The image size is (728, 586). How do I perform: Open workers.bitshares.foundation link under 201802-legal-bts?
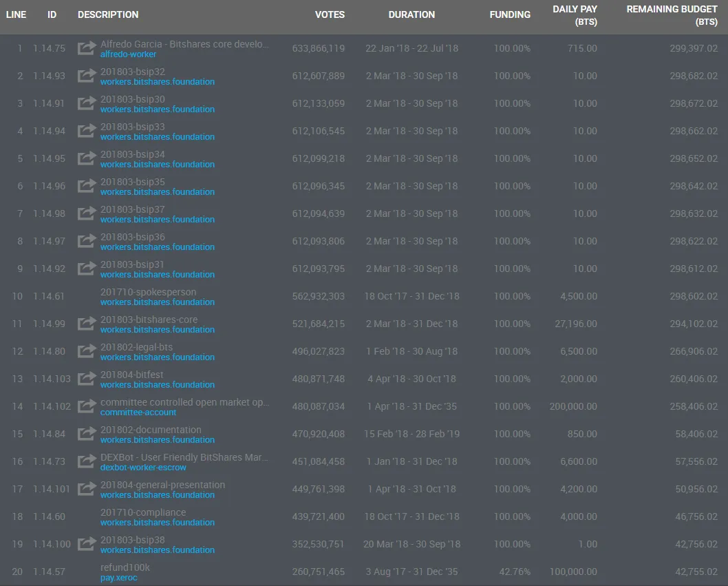pyautogui.click(x=158, y=357)
